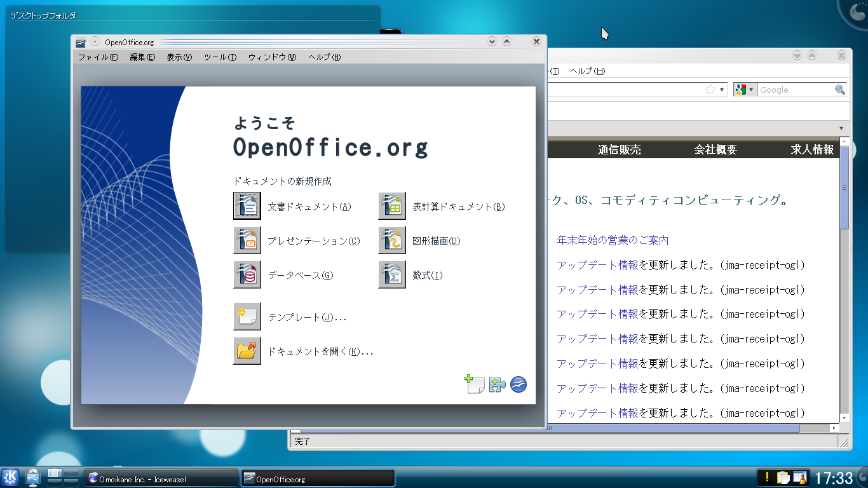This screenshot has height=488, width=868.
Task: Bookmark page with star icon in Iceweasel
Action: pyautogui.click(x=710, y=90)
